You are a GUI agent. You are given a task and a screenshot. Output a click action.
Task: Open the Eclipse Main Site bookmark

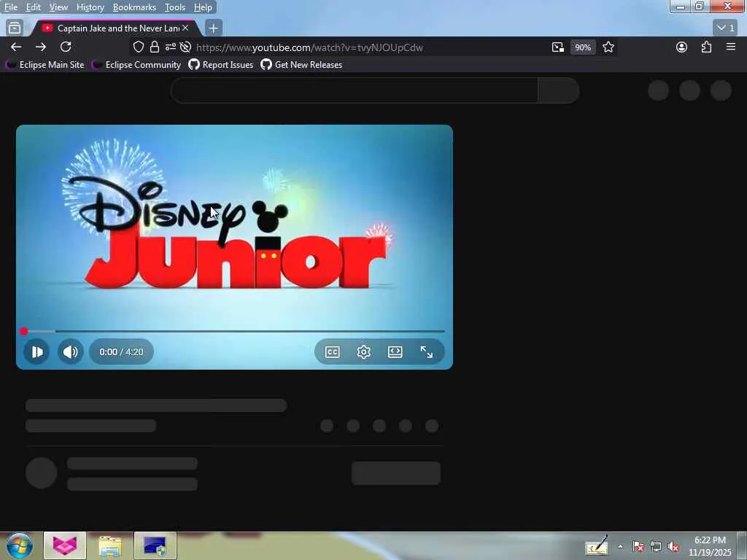click(44, 65)
